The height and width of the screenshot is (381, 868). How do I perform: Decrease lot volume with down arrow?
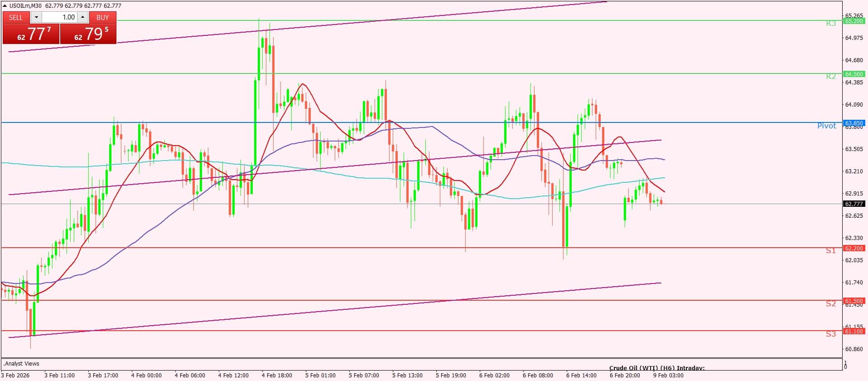[x=37, y=17]
